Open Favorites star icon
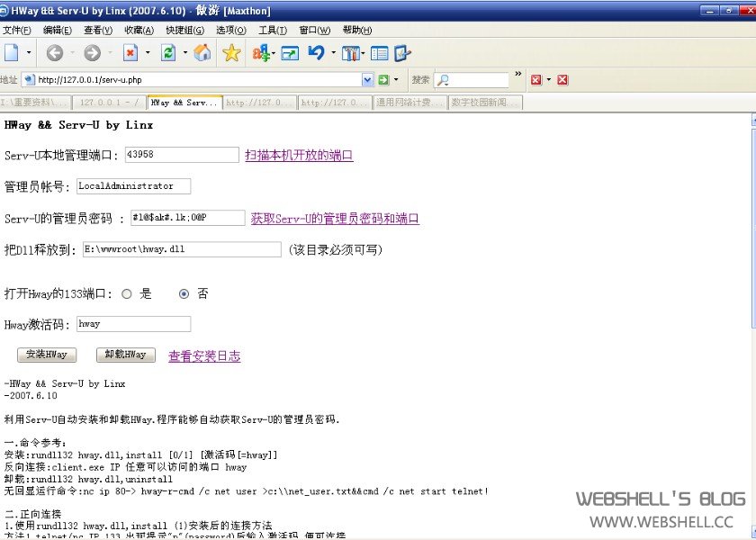The image size is (756, 540). (x=231, y=52)
